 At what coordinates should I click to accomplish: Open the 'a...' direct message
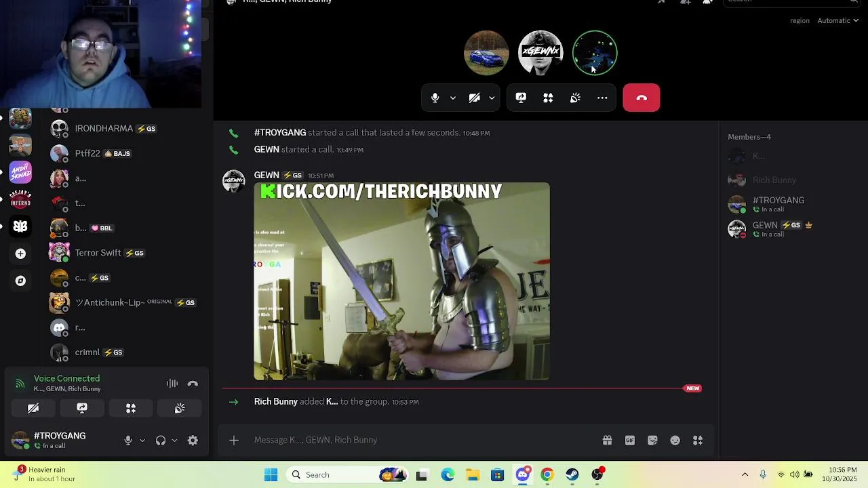pyautogui.click(x=126, y=178)
